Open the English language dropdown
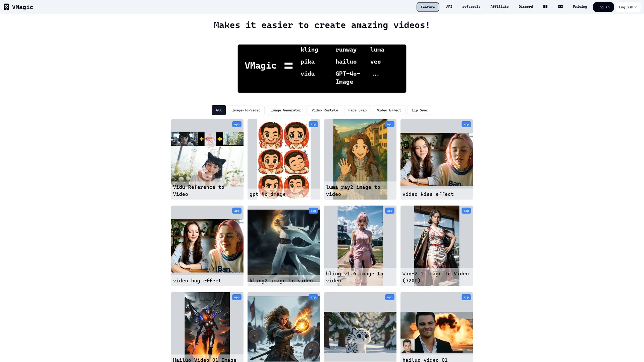The height and width of the screenshot is (362, 644). click(628, 7)
